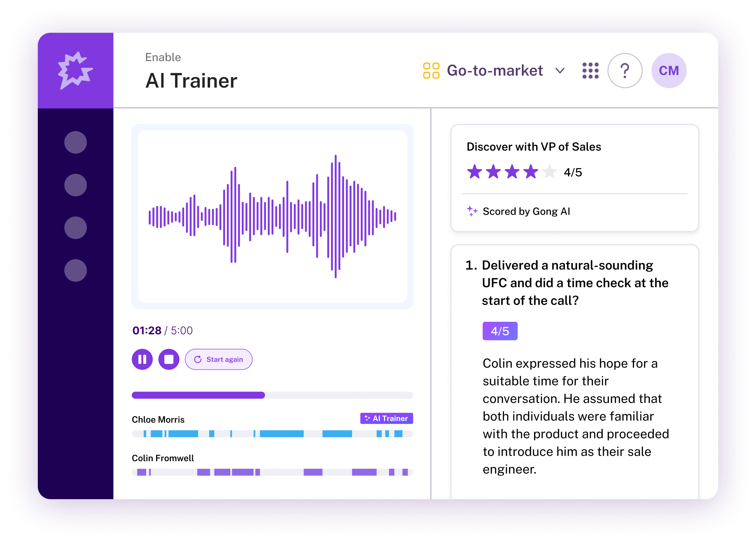Click the Gong logo icon

tap(75, 70)
